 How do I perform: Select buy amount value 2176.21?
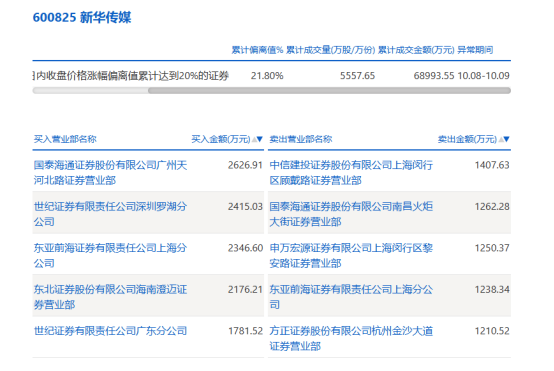pos(245,289)
